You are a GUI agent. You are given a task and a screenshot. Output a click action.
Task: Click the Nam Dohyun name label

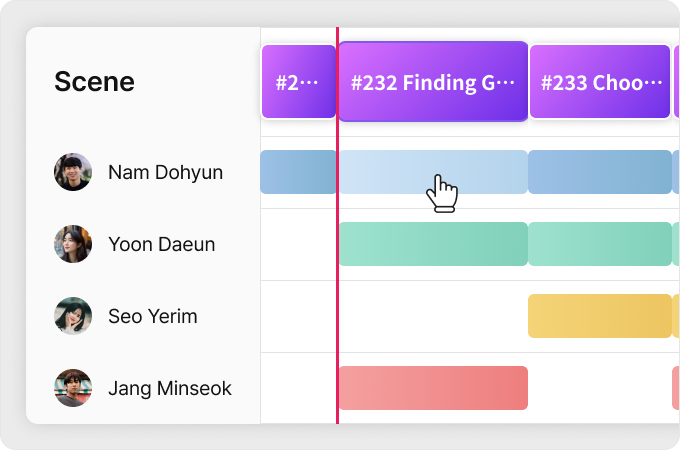coord(165,172)
